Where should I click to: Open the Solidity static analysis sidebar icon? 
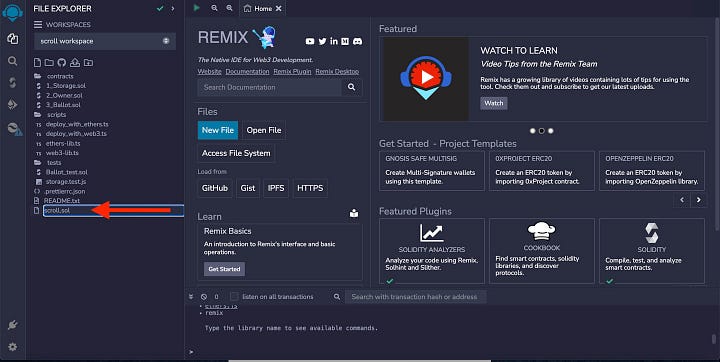point(14,129)
